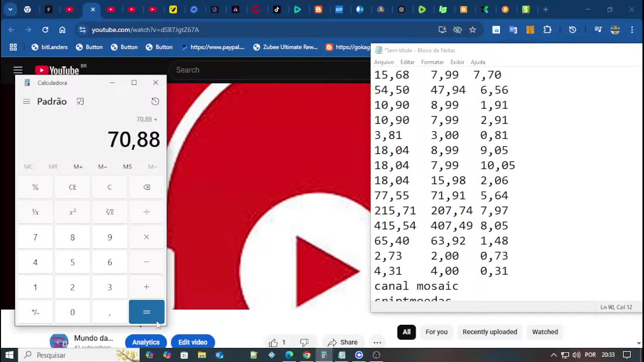Select the Recently uploaded filter chip
Screen dimensions: 644x362
(490, 332)
